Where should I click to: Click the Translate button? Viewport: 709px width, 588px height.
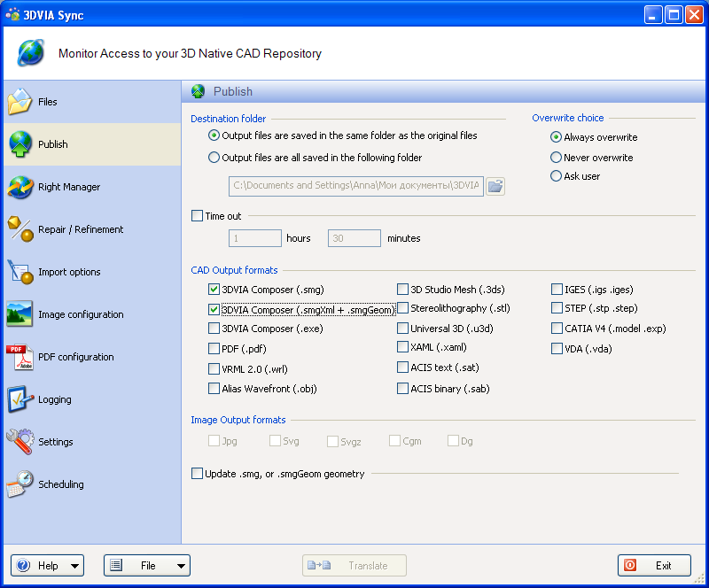coord(354,565)
